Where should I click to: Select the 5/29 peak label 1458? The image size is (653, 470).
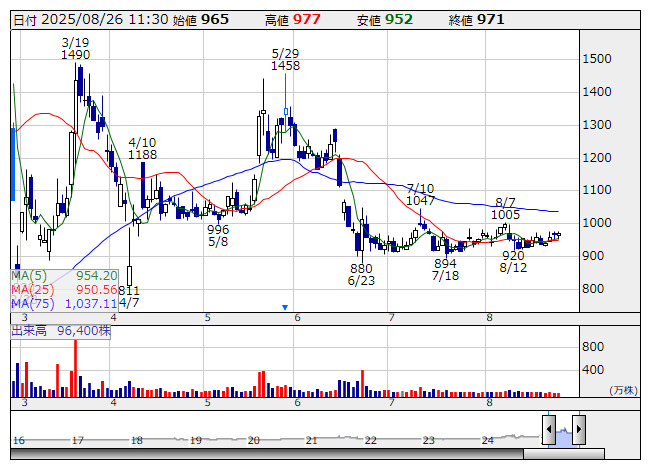(x=285, y=65)
